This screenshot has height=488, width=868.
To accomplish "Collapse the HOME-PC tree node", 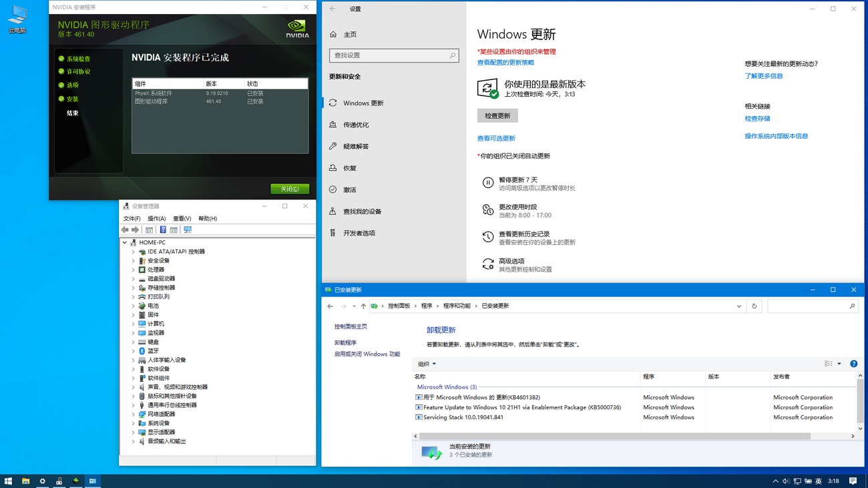I will 125,243.
